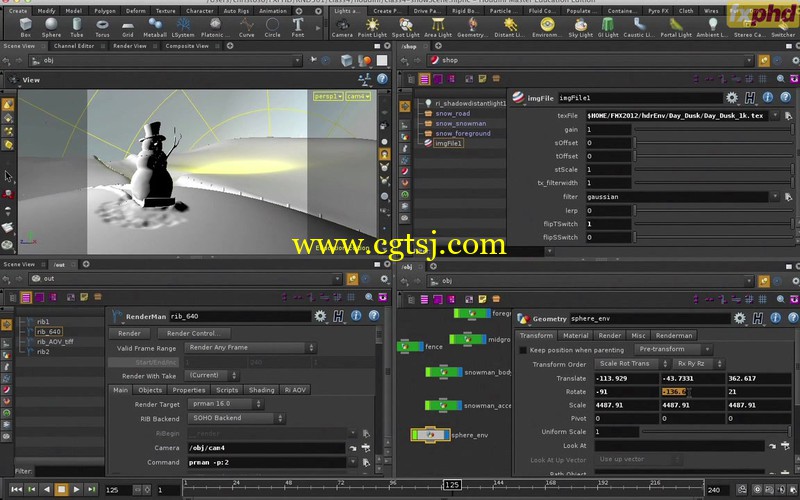Adjust the lerp slider

point(714,210)
